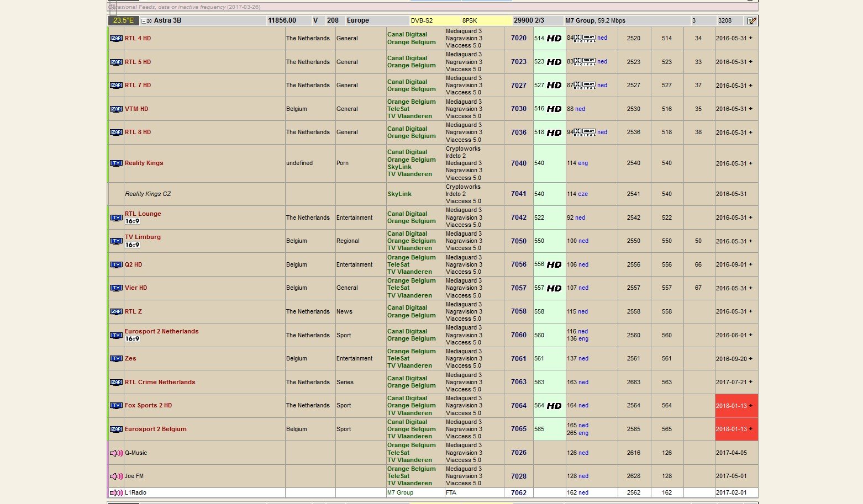Open the Canal Digitaal link in the RTL 5 HD row

point(407,59)
